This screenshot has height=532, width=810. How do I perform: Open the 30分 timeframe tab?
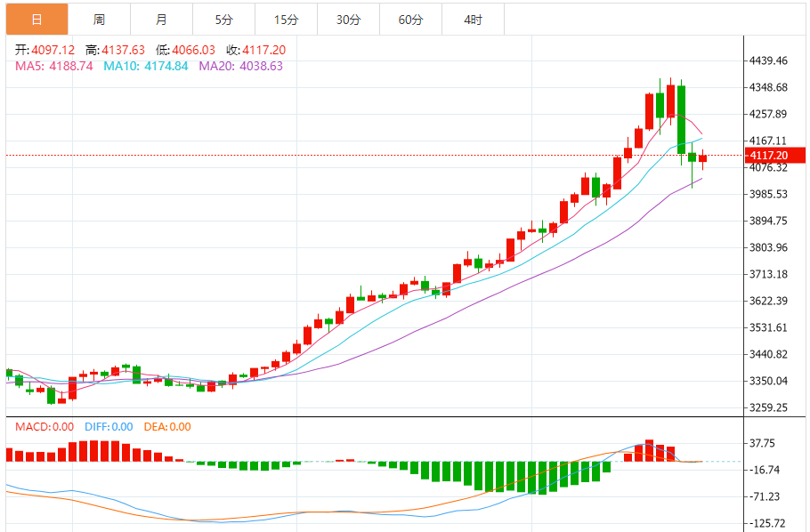click(x=349, y=20)
